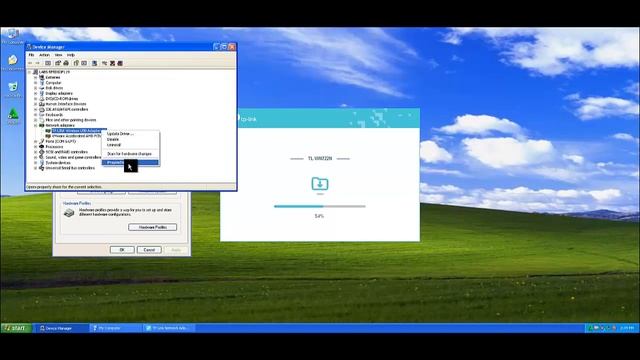Click the taskbar clock

(627, 328)
